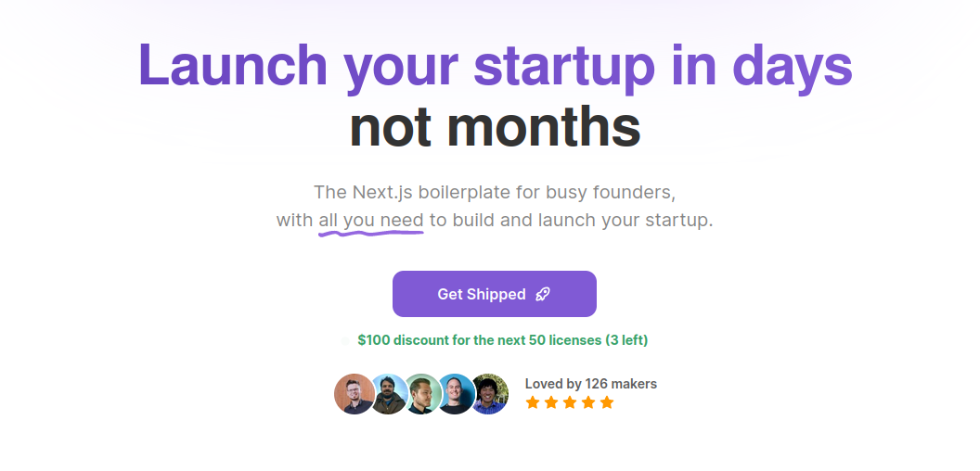The height and width of the screenshot is (471, 980).
Task: Click the fourth orange rating star
Action: tap(588, 402)
